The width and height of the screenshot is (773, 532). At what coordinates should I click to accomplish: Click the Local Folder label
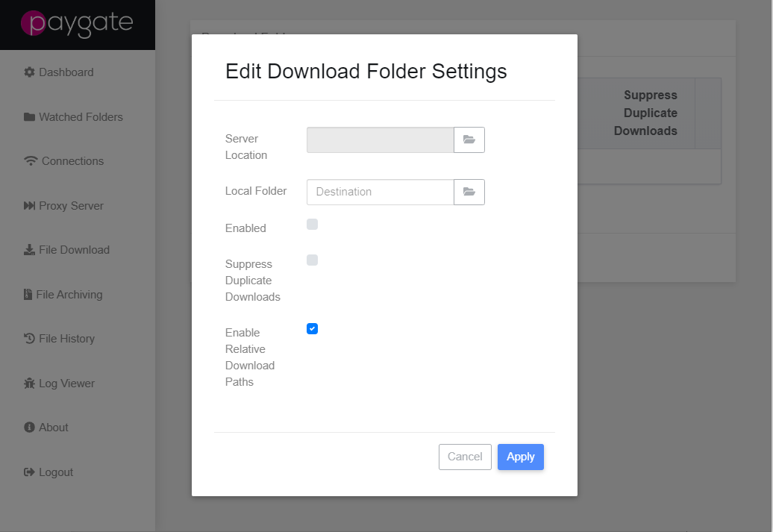[x=256, y=191]
